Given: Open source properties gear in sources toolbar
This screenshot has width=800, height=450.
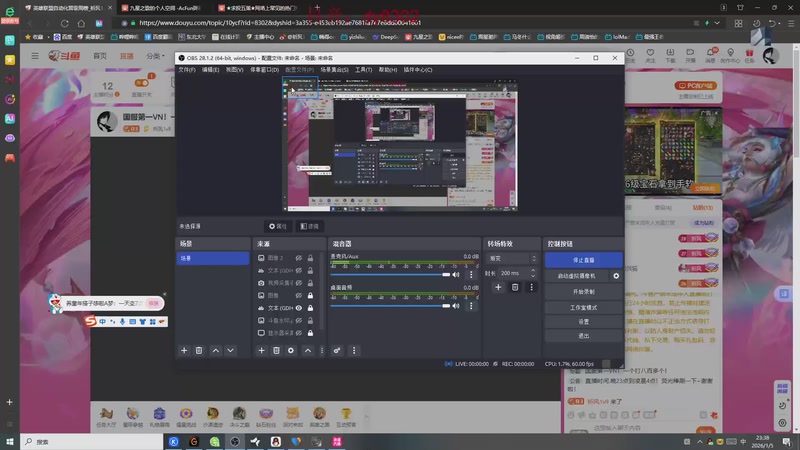Looking at the screenshot, I should coord(291,351).
